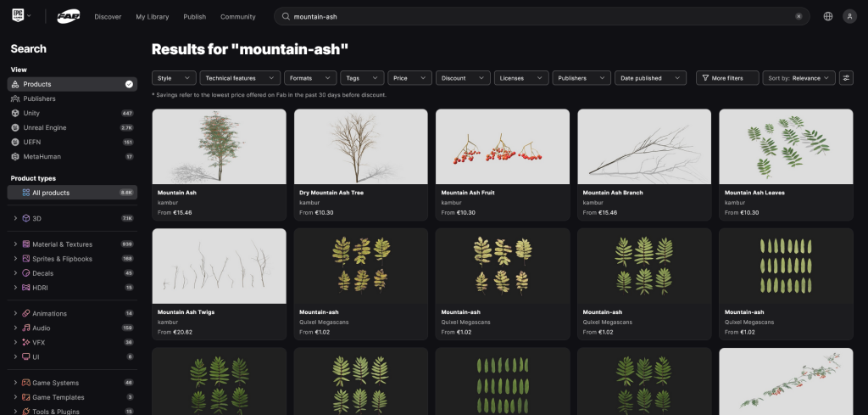This screenshot has height=415, width=868.
Task: Click the UI monitor category icon
Action: pyautogui.click(x=26, y=356)
